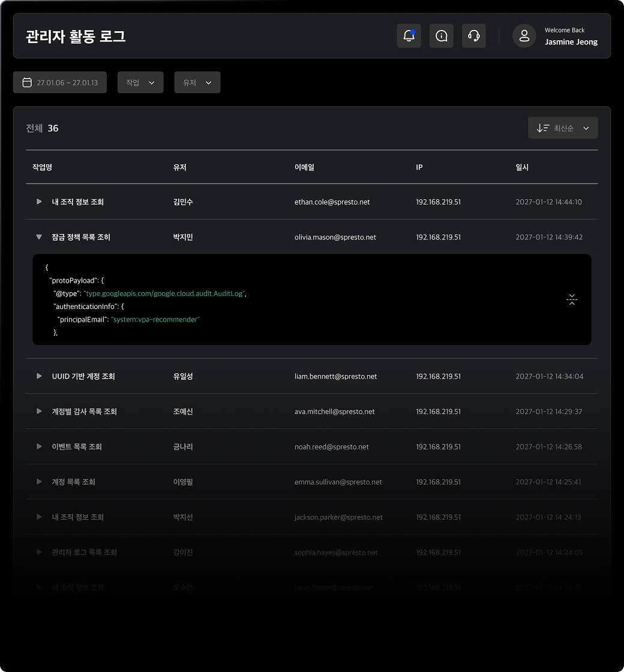Click the 작업명 column header

coord(42,167)
